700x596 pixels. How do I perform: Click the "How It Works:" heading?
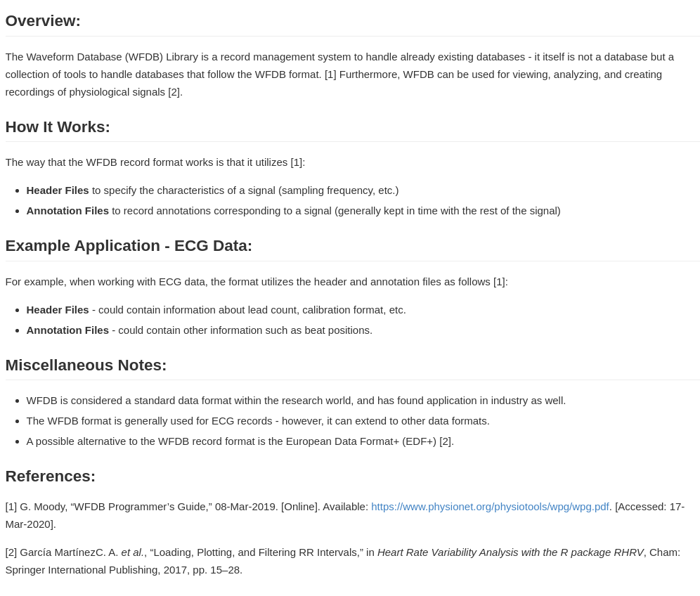(x=58, y=127)
